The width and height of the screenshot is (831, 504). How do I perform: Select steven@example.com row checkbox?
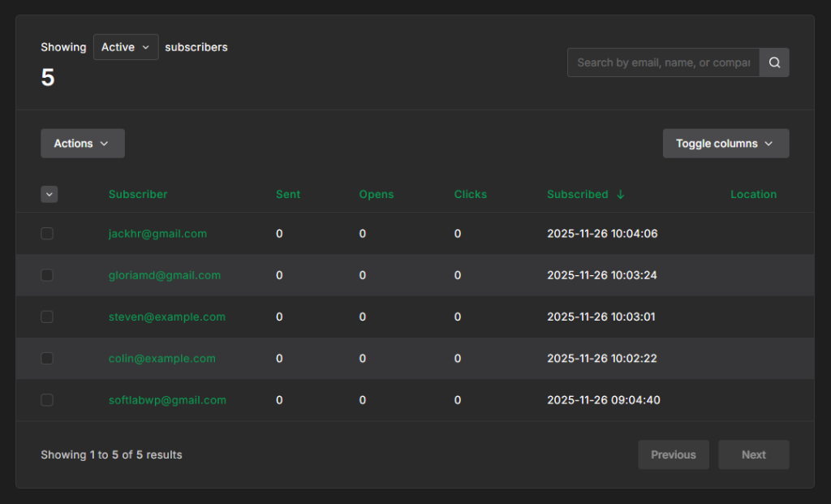[47, 317]
